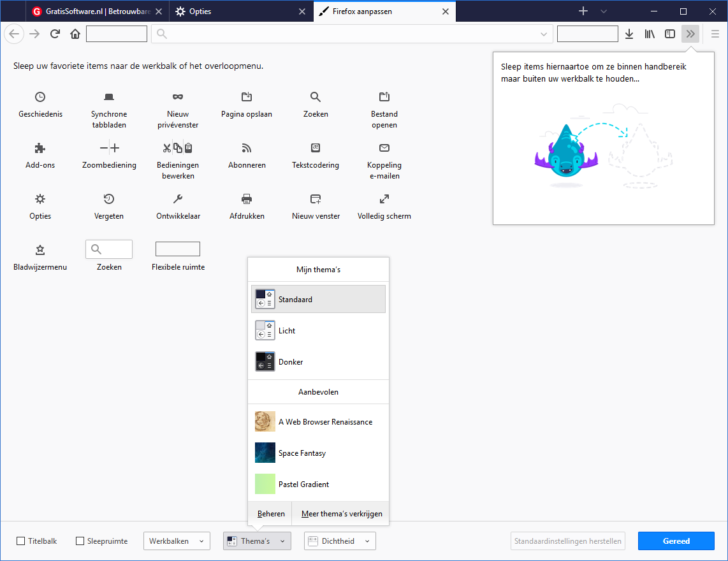Screen dimensions: 728x561
Task: Choose the Donker theme from the list
Action: pyautogui.click(x=318, y=362)
